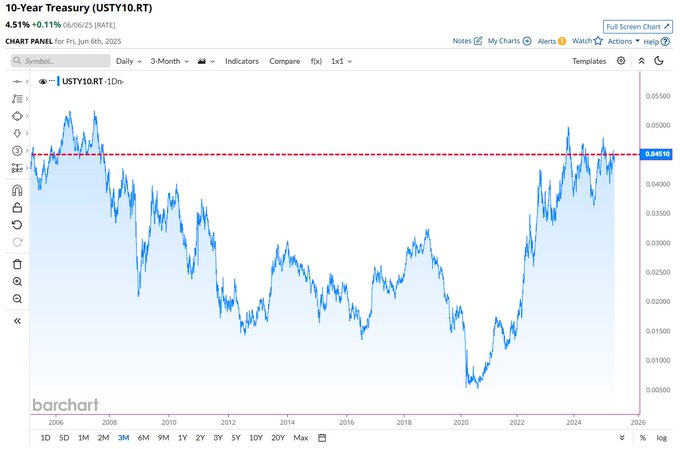
Task: Expand shapes tool options arrow
Action: coord(27,116)
